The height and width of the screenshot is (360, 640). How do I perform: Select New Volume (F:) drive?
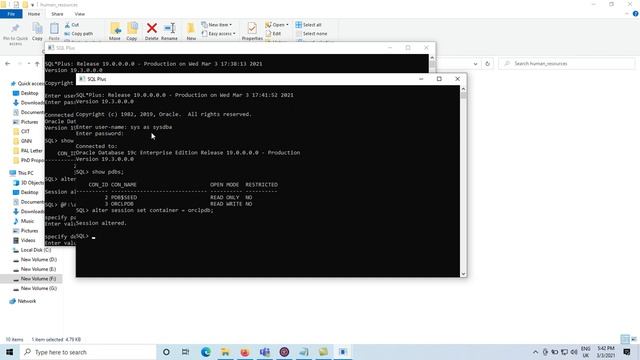34,278
